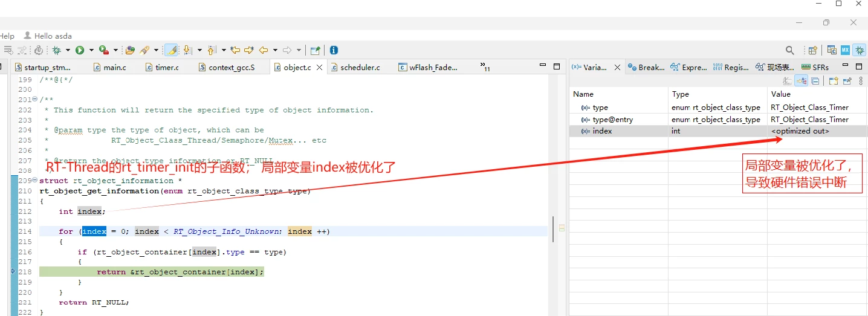Switch to the scheduler.c editor tab
868x316 pixels.
[355, 68]
